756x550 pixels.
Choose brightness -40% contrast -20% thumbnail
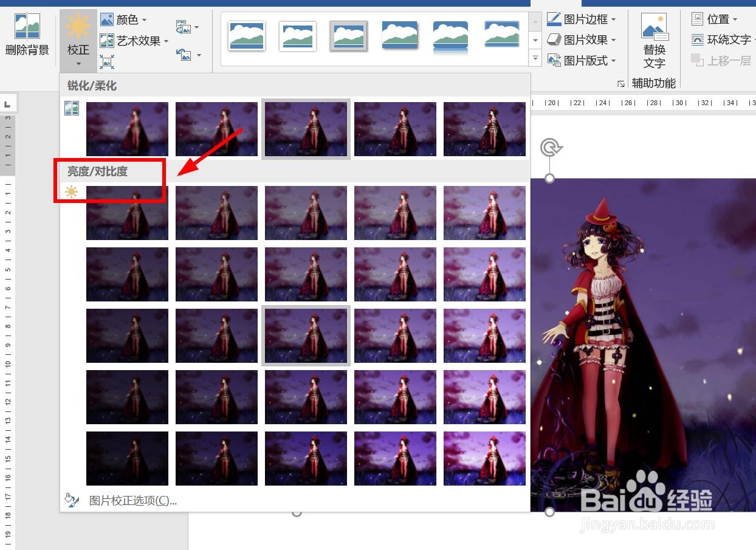pyautogui.click(x=127, y=274)
